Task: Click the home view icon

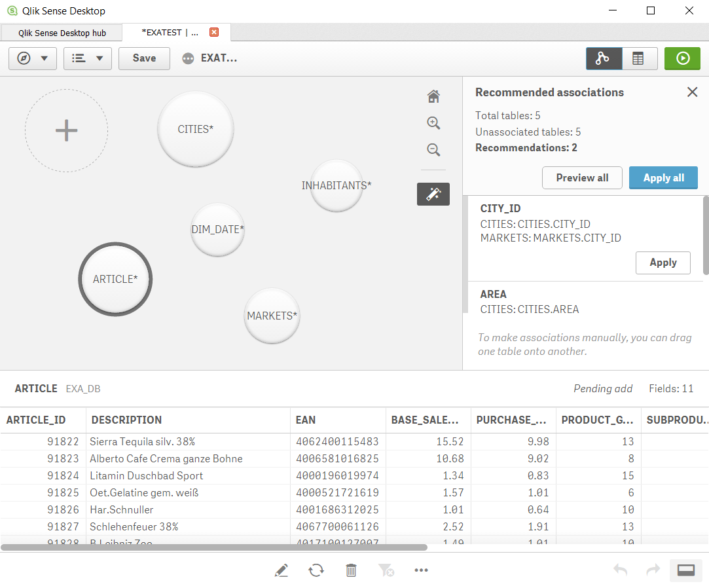Action: [433, 97]
